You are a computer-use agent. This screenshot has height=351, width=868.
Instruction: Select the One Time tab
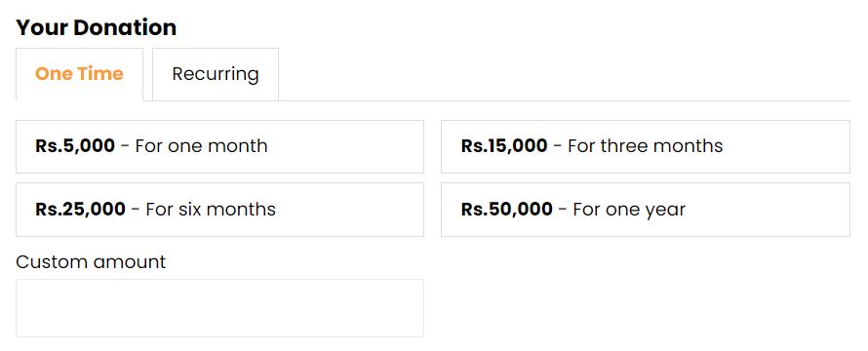pos(79,74)
